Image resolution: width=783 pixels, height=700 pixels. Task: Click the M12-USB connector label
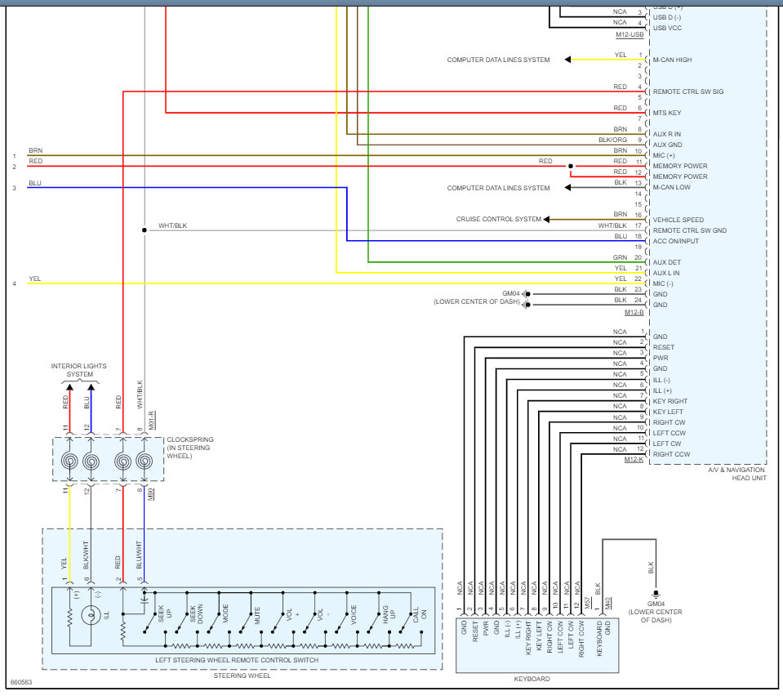tap(630, 35)
